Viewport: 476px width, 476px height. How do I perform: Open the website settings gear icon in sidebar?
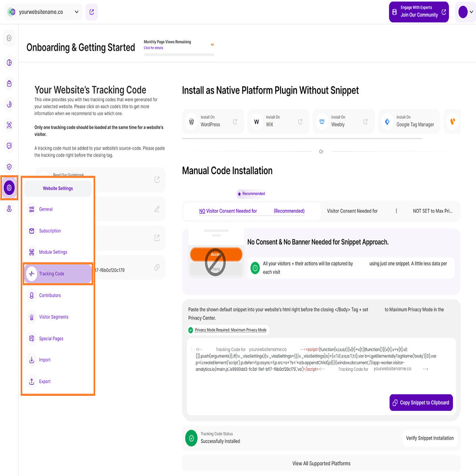click(9, 188)
